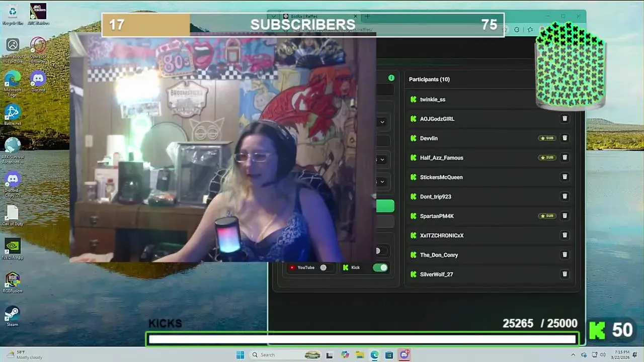Select Battle.net desktop icon
Viewport: 644px width, 362px height.
click(13, 115)
